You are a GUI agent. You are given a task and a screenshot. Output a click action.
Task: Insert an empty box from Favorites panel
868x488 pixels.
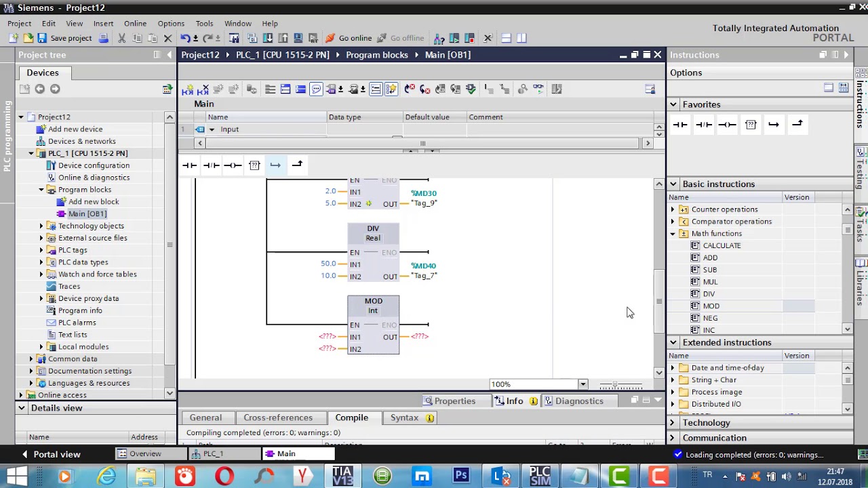point(751,124)
